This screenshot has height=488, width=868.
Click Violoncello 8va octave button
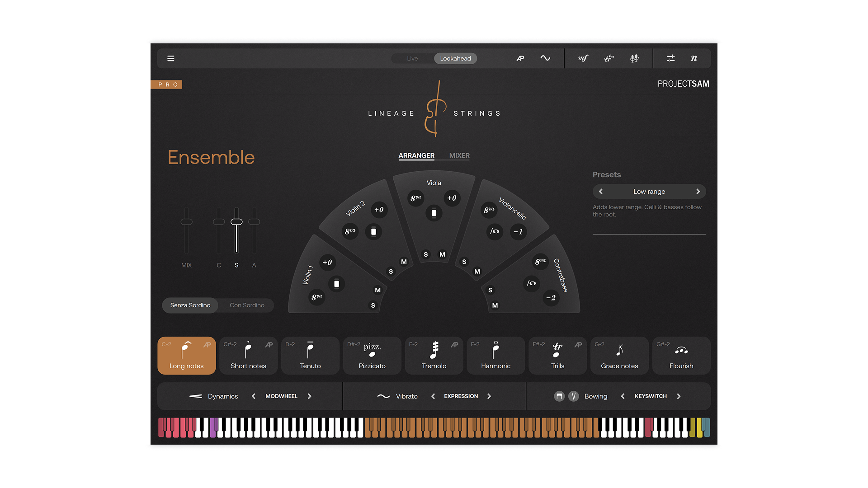[x=489, y=210]
